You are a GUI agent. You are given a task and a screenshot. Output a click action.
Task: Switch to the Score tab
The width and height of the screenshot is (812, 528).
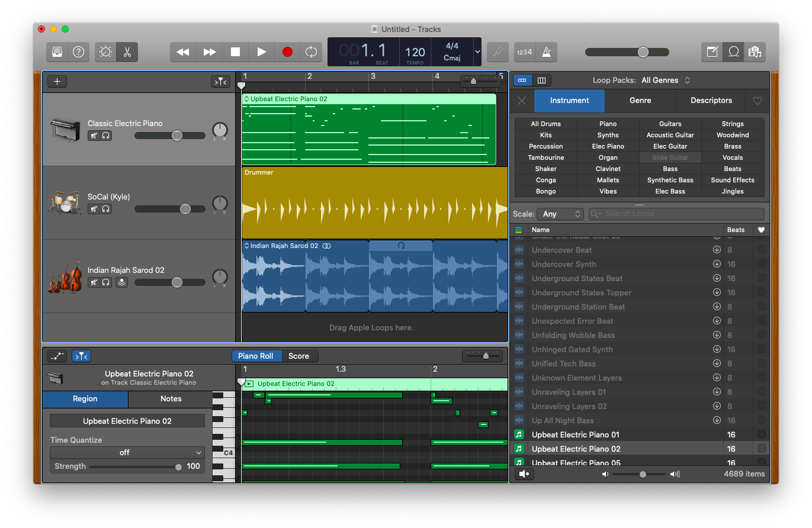(x=299, y=356)
